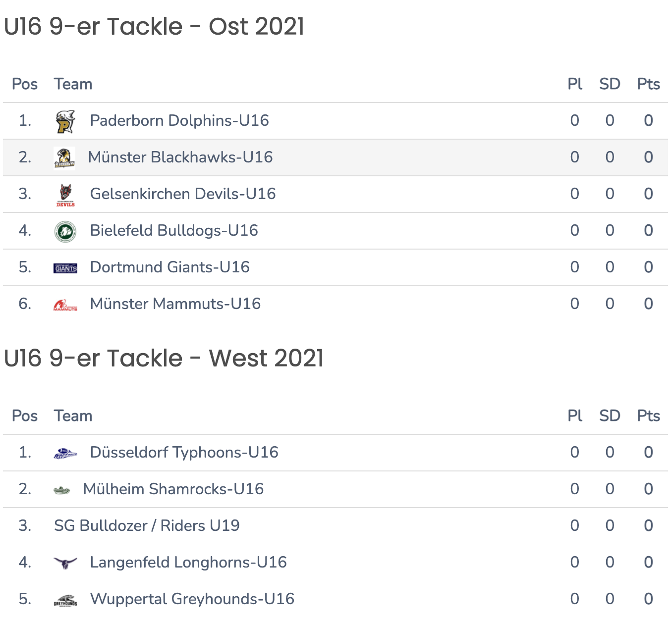
Task: Select the SG Bulldozer / Riders U19 entry
Action: click(147, 525)
